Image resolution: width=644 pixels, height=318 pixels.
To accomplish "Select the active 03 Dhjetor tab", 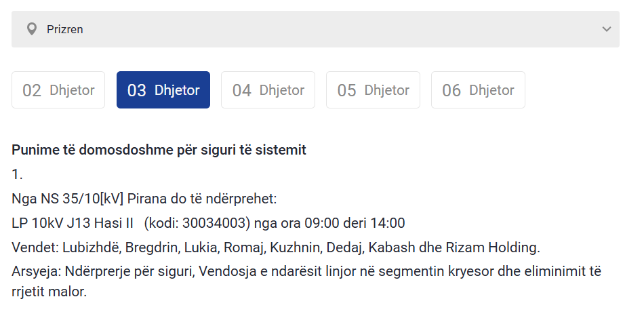I will point(163,90).
